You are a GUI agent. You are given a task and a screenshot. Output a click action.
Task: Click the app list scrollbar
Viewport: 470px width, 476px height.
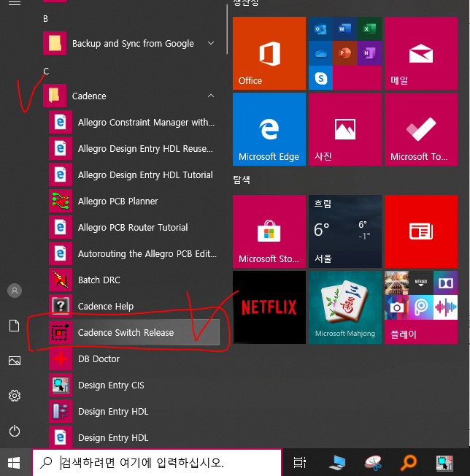[227, 29]
